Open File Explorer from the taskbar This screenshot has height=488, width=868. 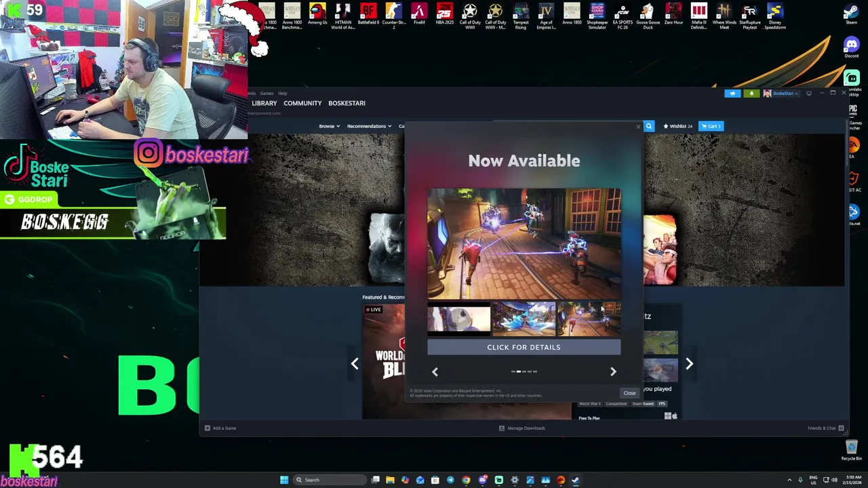390,480
